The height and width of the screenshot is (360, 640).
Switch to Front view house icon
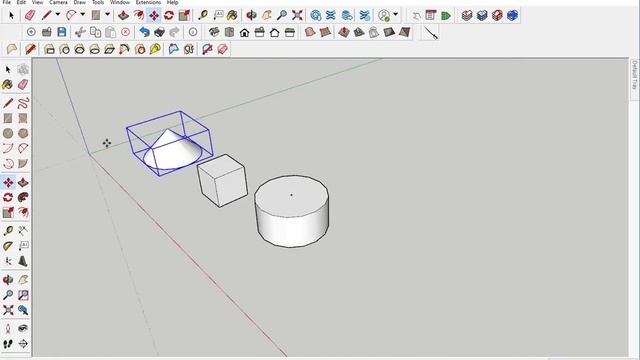click(244, 32)
